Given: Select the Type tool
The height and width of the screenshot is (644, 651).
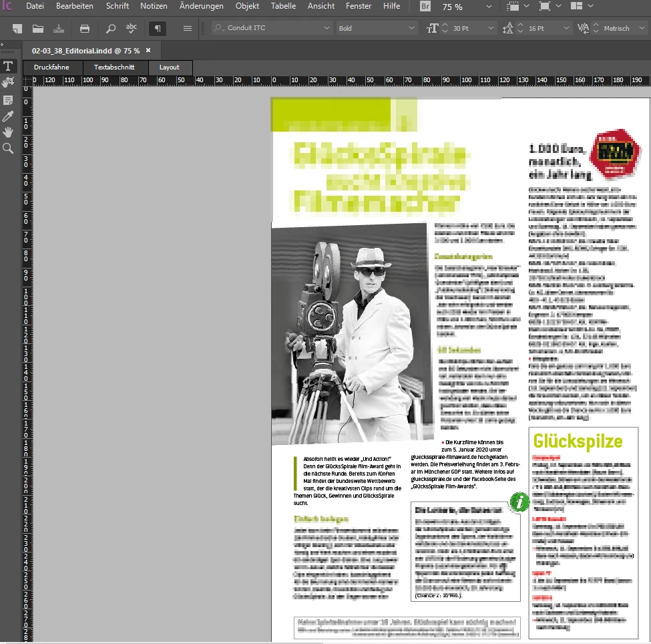Looking at the screenshot, I should (x=8, y=66).
